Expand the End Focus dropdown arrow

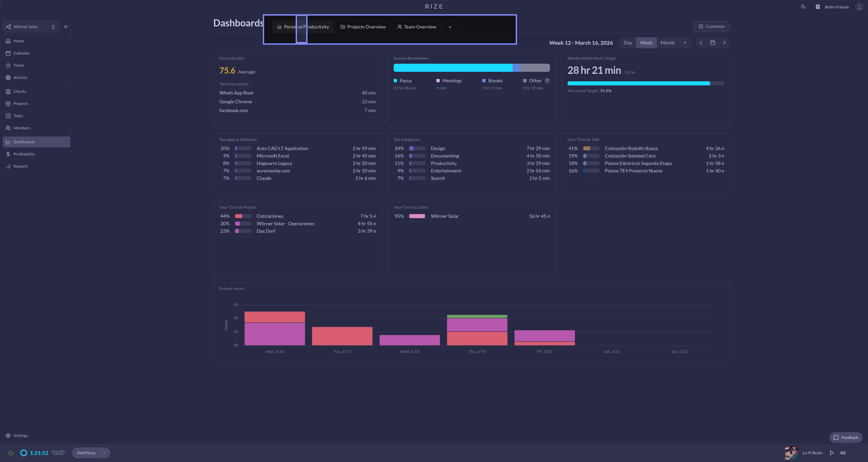click(104, 453)
